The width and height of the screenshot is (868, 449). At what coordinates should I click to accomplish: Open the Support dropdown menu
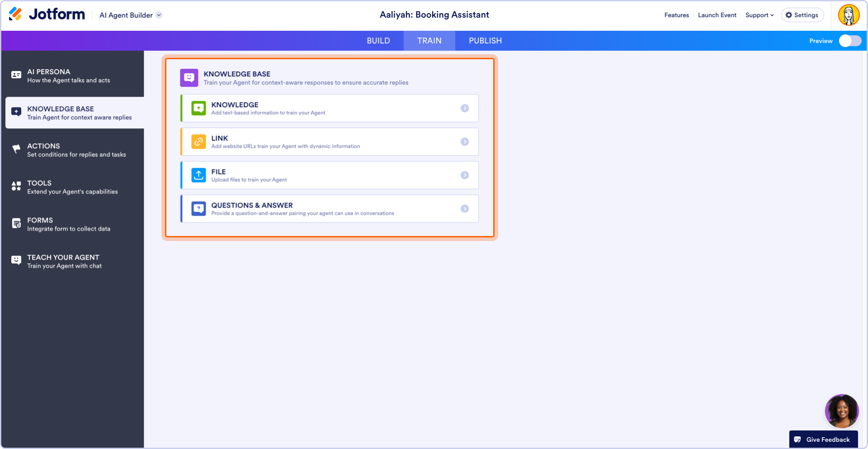coord(759,15)
